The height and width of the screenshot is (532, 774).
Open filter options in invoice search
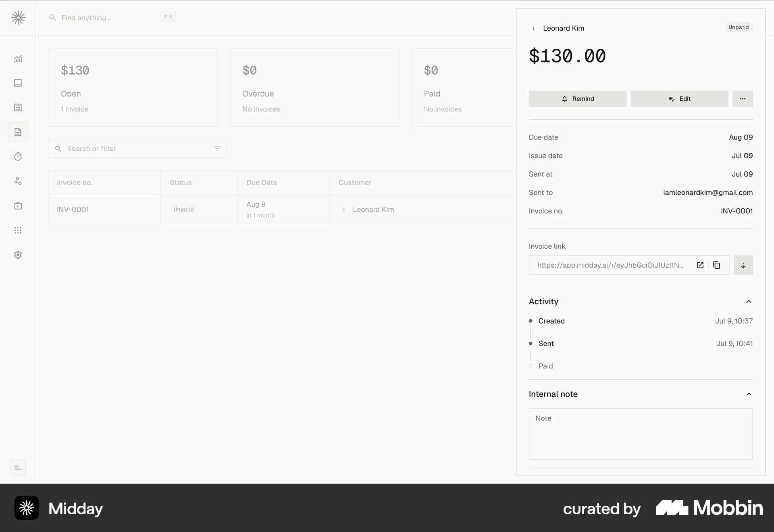[x=217, y=148]
